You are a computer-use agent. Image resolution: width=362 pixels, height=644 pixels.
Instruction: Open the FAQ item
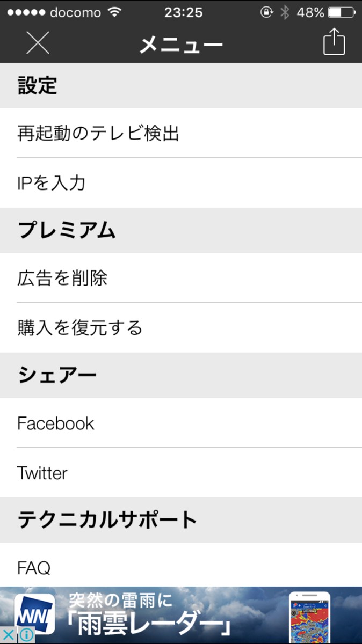181,567
